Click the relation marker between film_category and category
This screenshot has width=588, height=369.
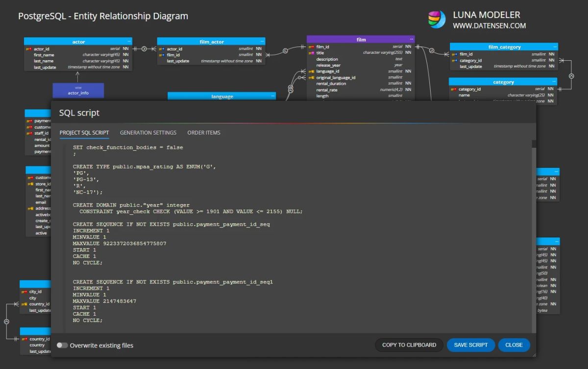571,76
